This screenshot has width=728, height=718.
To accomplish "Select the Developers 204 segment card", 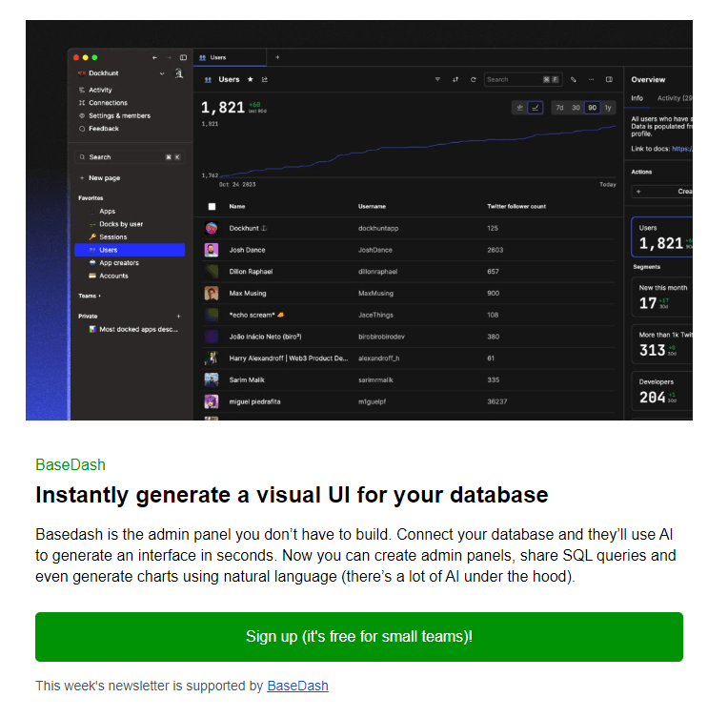I will (x=662, y=391).
